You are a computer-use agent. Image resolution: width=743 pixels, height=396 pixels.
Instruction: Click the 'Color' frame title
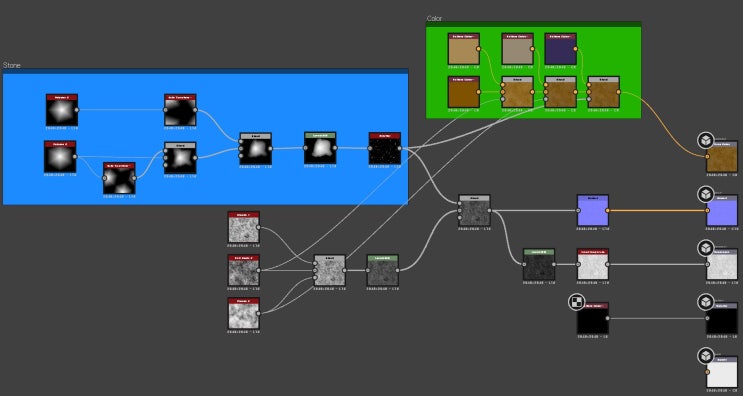coord(434,18)
